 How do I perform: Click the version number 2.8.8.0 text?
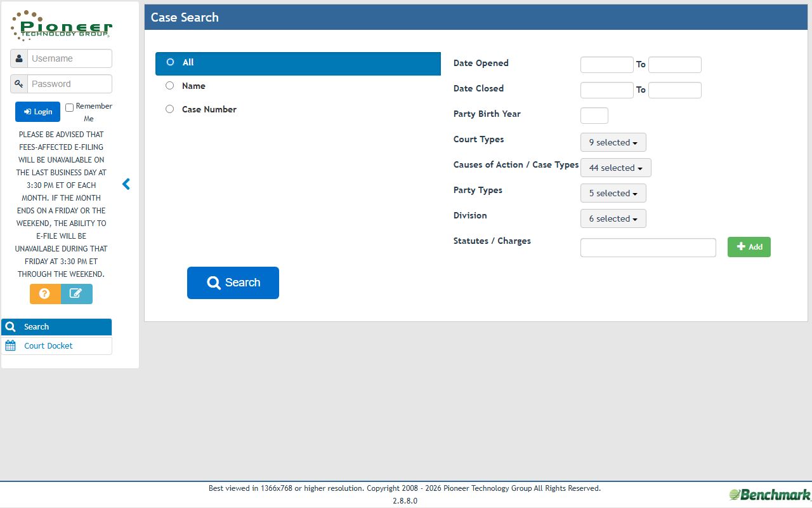click(x=405, y=501)
